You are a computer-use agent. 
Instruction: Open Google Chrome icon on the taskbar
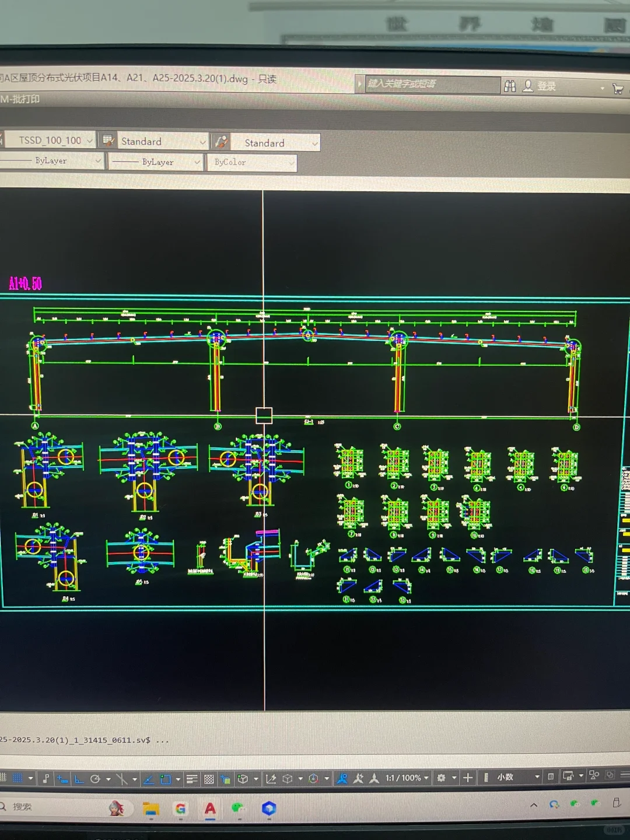coord(180,808)
